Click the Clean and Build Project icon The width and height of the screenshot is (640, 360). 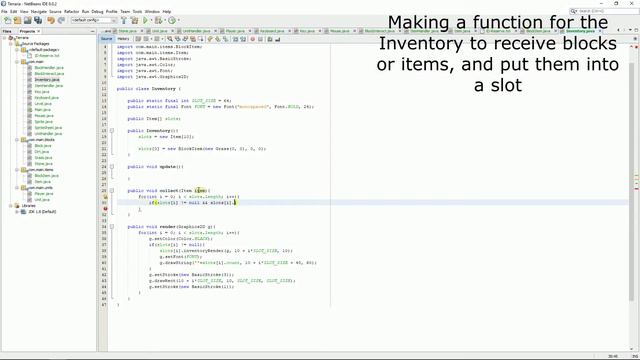tap(134, 20)
